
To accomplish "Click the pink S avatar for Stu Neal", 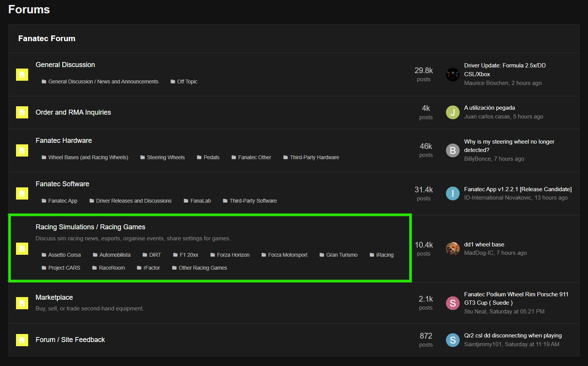I will point(452,303).
